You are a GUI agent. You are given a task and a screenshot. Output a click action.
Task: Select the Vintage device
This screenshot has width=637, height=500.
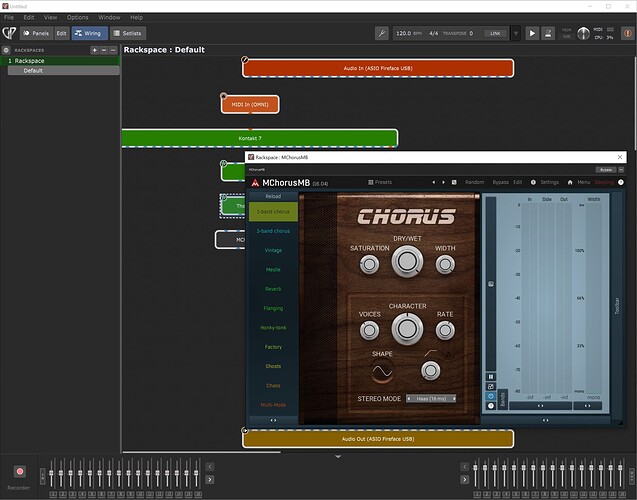click(x=273, y=250)
